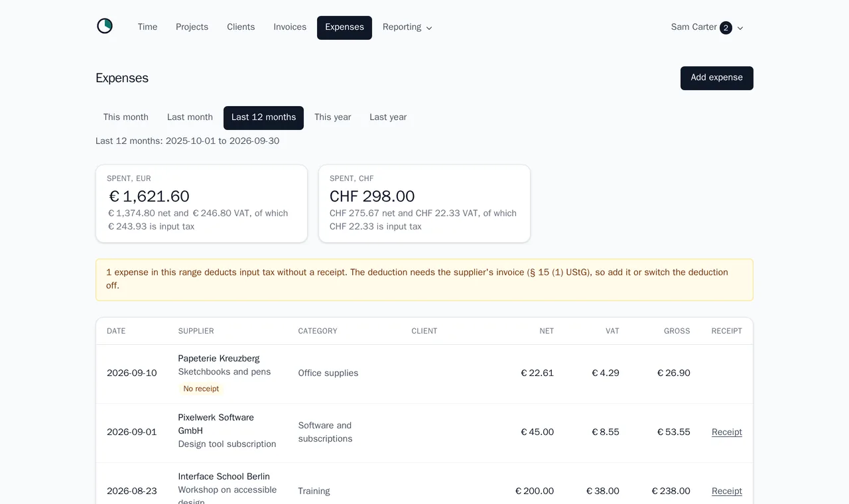849x504 pixels.
Task: Click the Training category cell
Action: click(x=314, y=491)
